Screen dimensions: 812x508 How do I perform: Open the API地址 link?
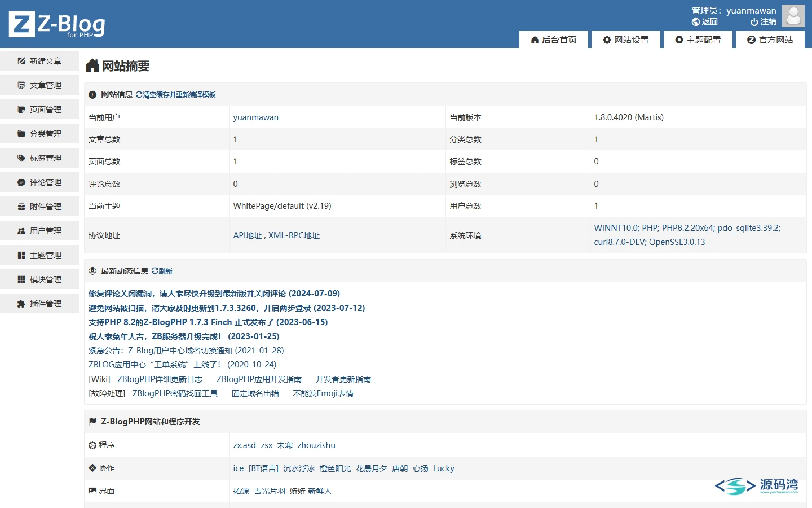click(248, 235)
